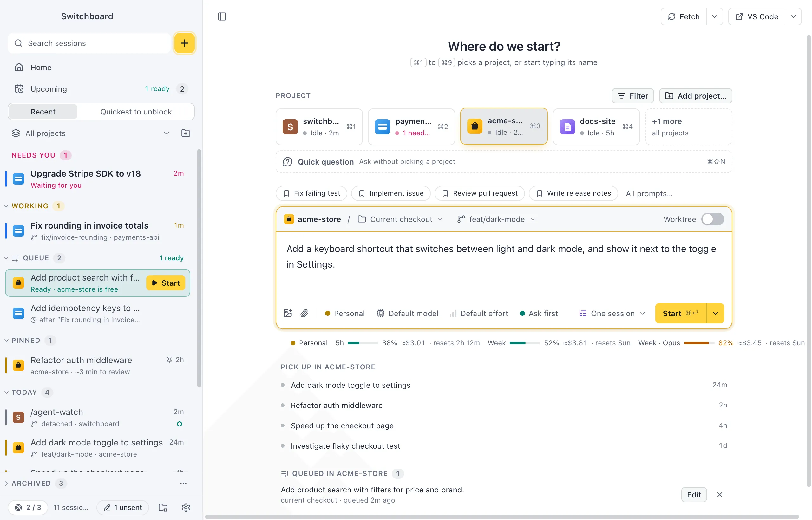Click the 5h 38% usage bar

coord(363,343)
